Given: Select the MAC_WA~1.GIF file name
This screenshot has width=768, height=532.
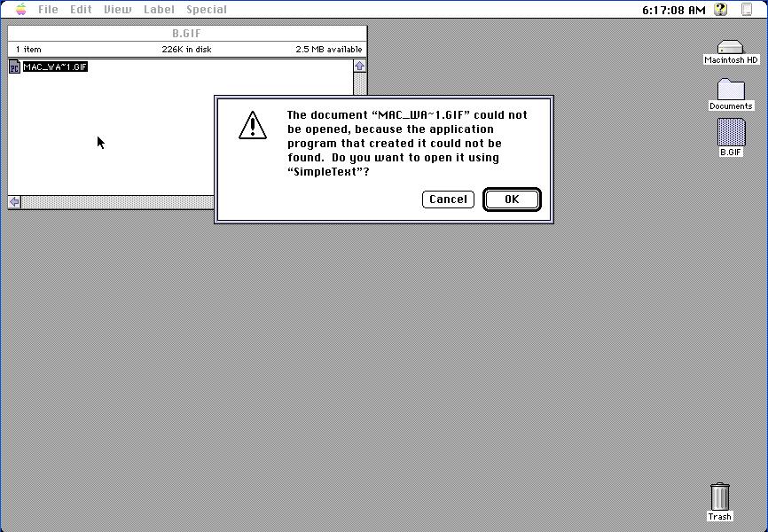Looking at the screenshot, I should (x=55, y=67).
